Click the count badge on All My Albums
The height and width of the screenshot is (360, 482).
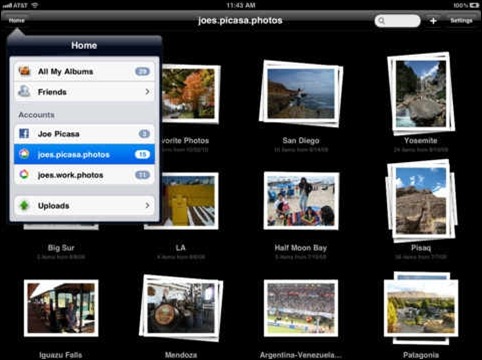(143, 71)
